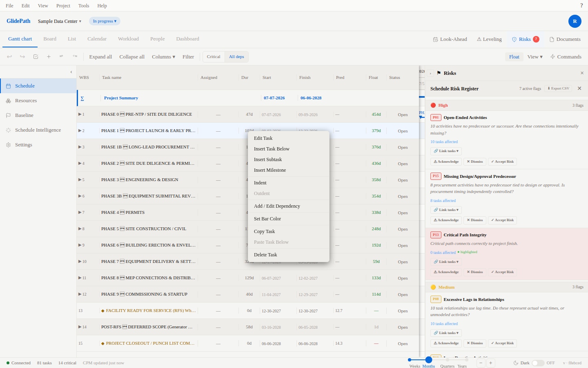Screen dimensions: 588x368
Task: Click the redo arrow in the toolbar
Action: tap(22, 57)
